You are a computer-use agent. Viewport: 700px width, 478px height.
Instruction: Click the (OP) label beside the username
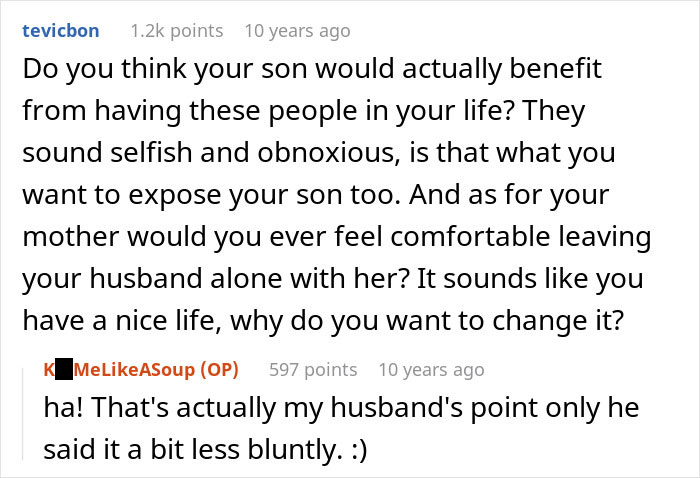coord(219,370)
